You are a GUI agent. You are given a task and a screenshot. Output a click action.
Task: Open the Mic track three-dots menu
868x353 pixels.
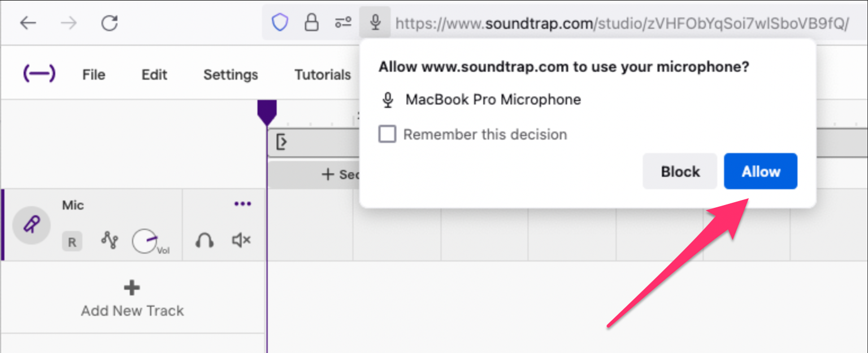pos(242,204)
